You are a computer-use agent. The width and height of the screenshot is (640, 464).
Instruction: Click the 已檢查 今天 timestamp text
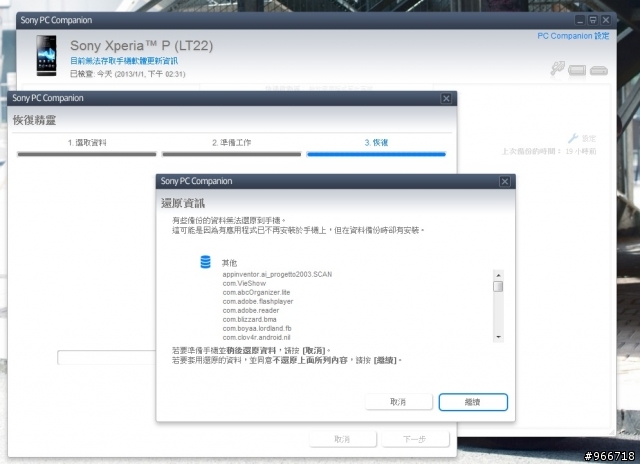(128, 74)
